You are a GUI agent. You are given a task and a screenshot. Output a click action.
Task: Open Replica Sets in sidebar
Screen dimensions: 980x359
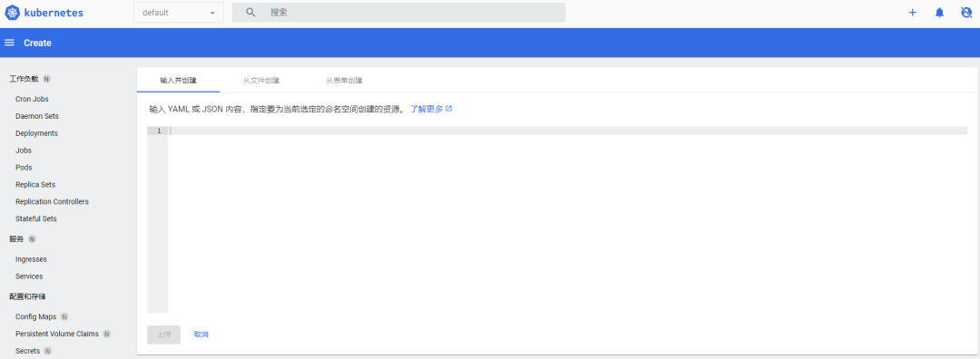(x=35, y=185)
